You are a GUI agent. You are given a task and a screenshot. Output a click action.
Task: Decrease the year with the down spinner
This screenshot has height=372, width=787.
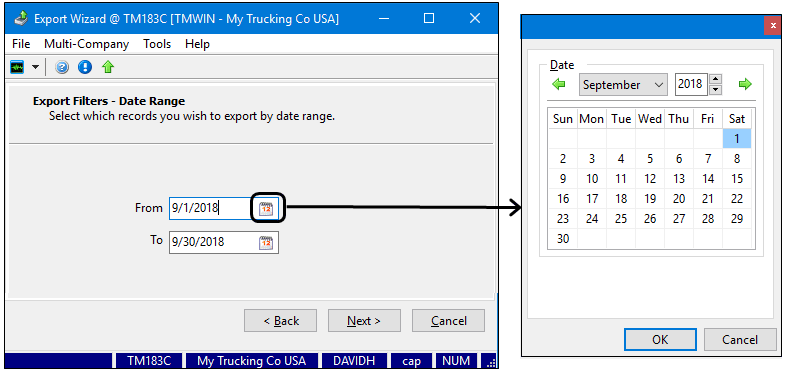[x=716, y=90]
